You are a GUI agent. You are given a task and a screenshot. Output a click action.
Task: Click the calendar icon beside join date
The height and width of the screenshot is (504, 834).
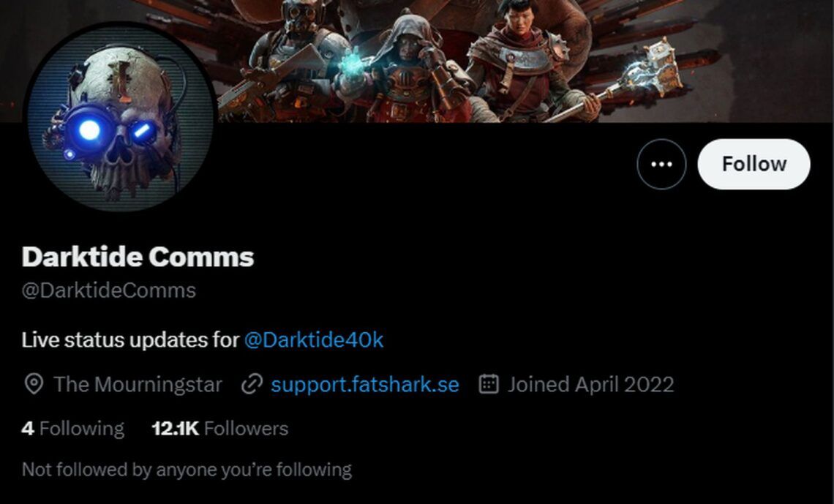click(x=489, y=384)
